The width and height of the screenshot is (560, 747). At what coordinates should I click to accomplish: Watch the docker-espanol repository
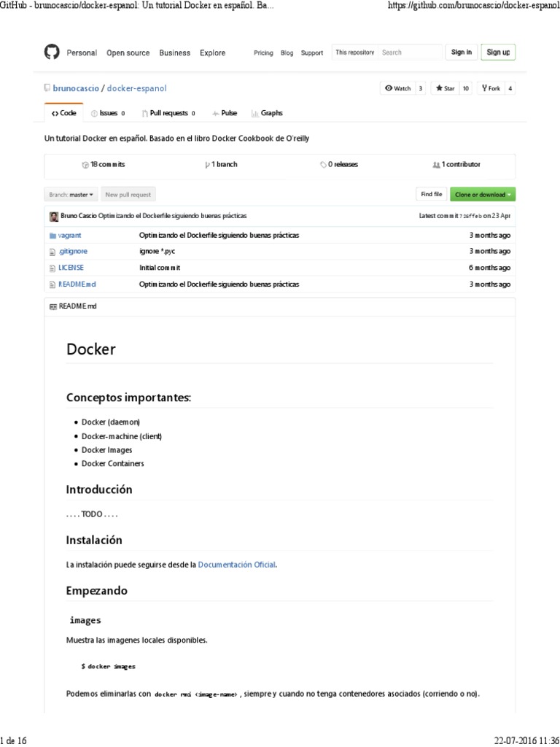point(398,88)
